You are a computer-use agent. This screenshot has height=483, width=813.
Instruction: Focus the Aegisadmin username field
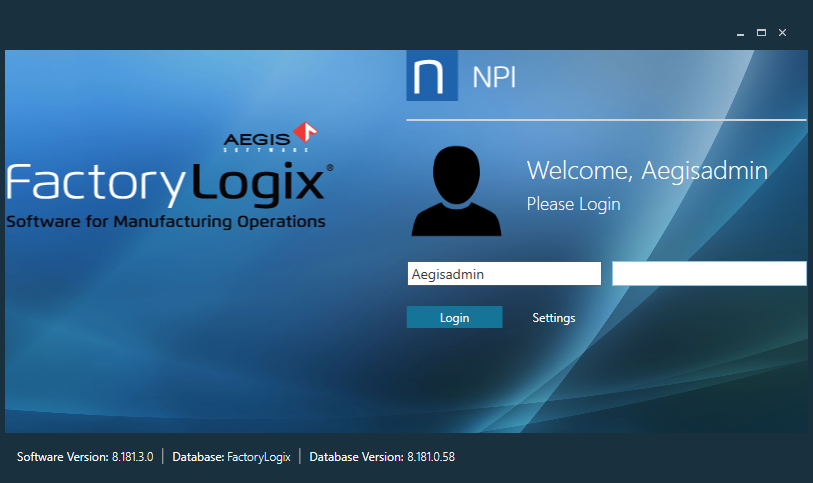tap(504, 274)
